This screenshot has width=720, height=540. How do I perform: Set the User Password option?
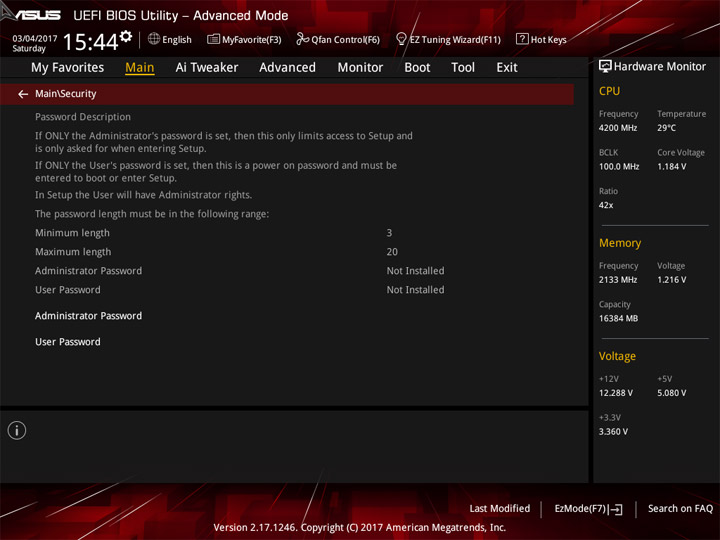click(x=68, y=342)
